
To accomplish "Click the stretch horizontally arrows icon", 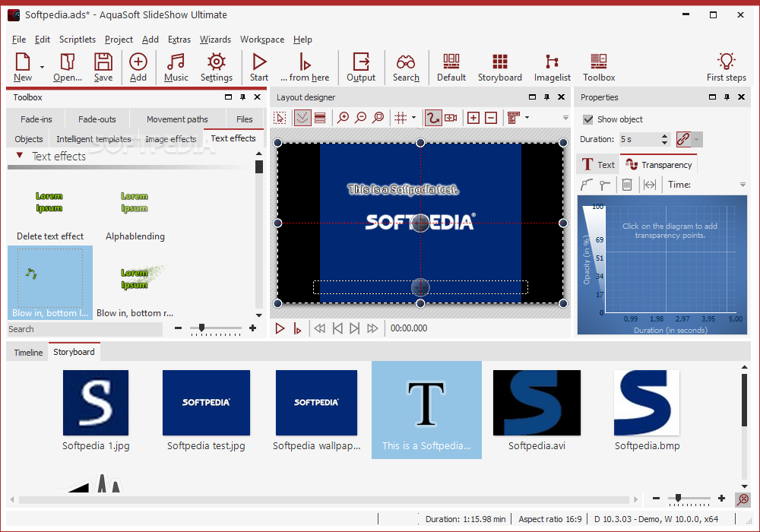I will (650, 185).
